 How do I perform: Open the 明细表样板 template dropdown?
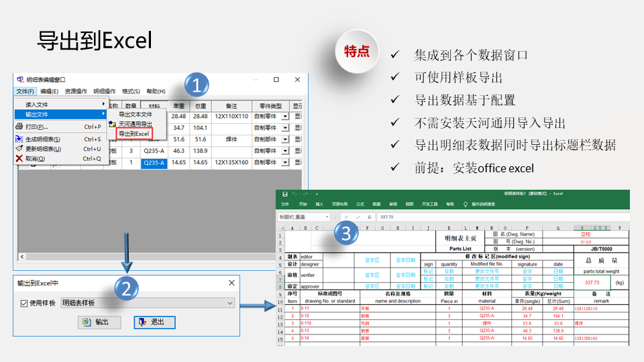coord(230,304)
